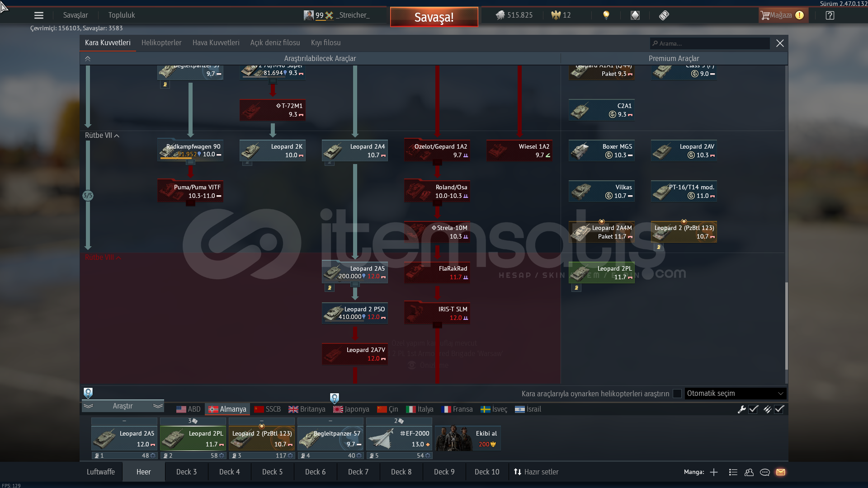The image size is (868, 488).
Task: Click the lightbulb hint above the Araştır button
Action: click(x=88, y=393)
